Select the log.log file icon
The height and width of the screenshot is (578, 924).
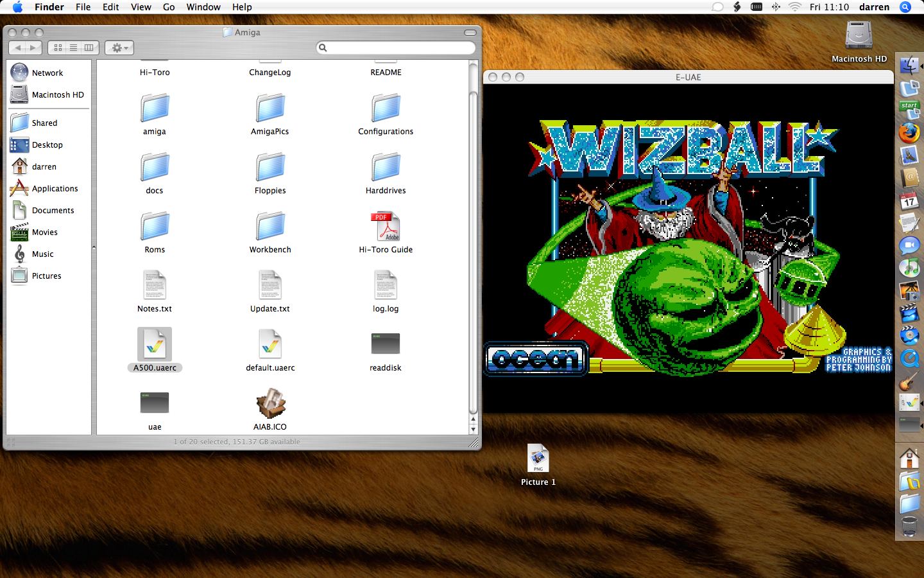[x=386, y=285]
